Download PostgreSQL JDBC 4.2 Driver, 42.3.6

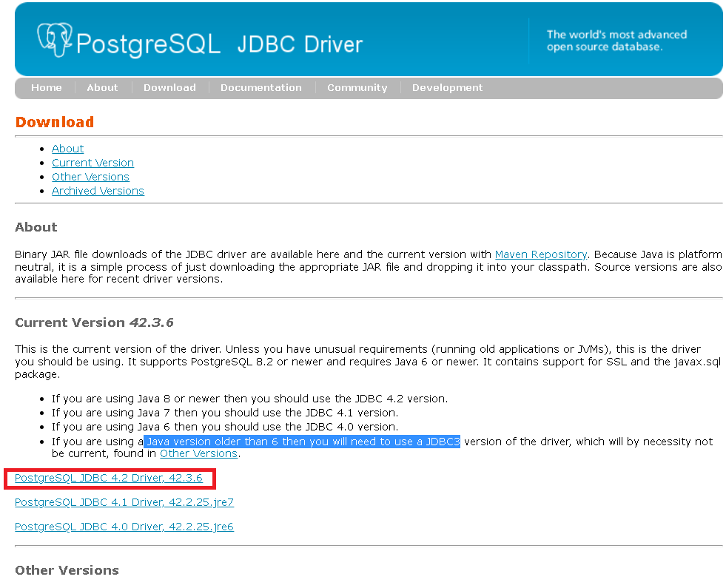[x=109, y=478]
